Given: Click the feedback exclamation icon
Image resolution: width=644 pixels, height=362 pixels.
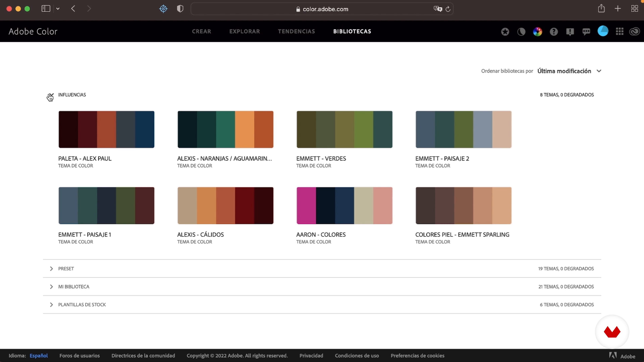Looking at the screenshot, I should tap(570, 32).
